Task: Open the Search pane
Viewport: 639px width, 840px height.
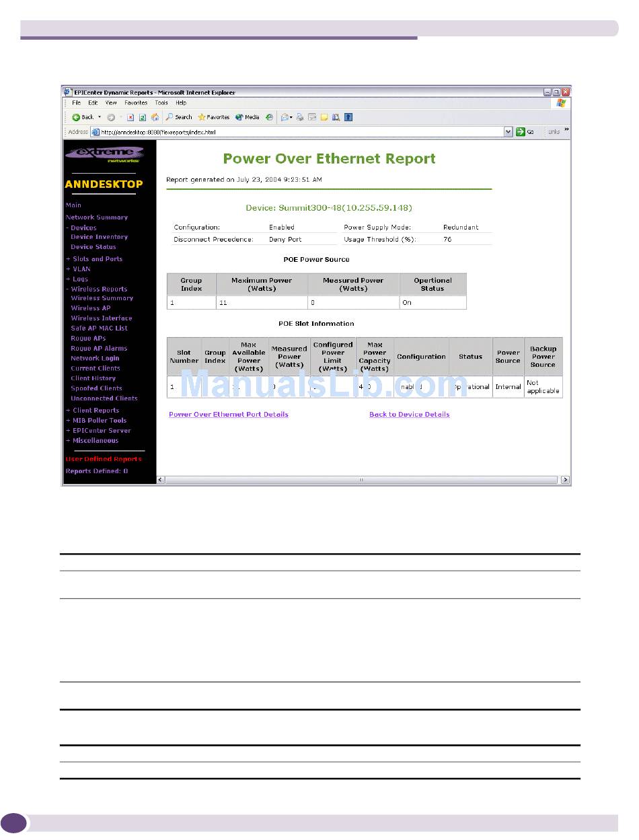Action: click(x=179, y=117)
